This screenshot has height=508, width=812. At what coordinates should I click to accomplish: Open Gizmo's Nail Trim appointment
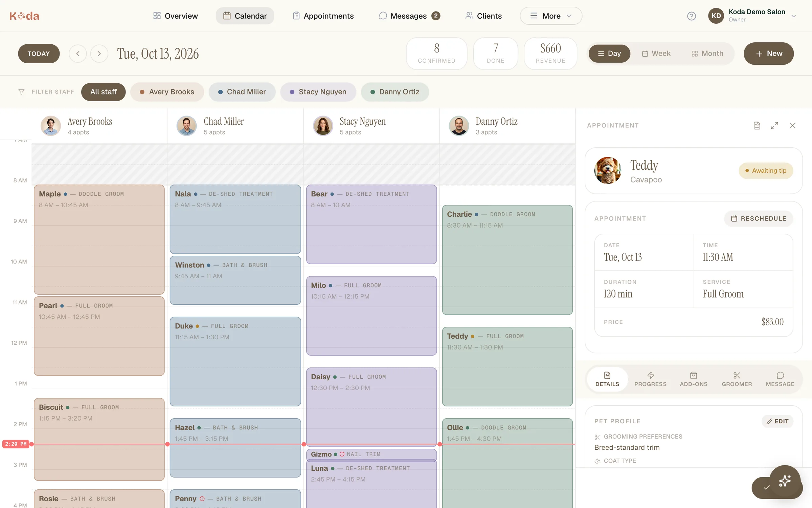[371, 454]
